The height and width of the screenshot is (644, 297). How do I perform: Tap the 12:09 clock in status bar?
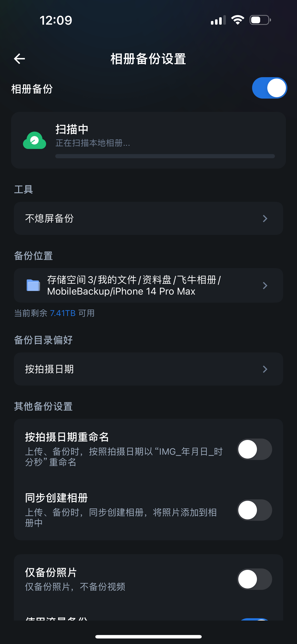pos(56,20)
